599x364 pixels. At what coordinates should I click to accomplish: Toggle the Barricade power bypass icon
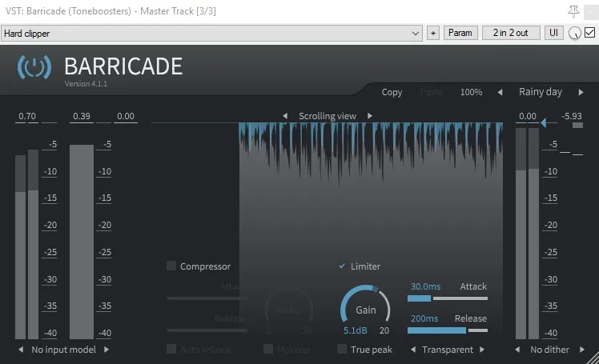(x=34, y=67)
